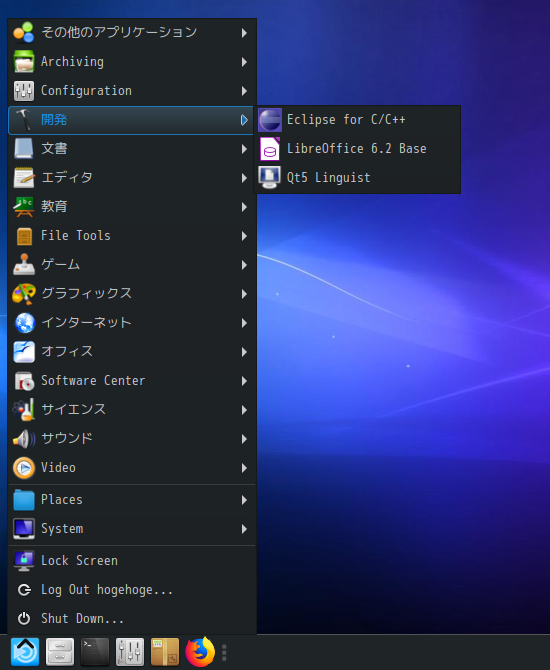Click the Shut Down power icon
This screenshot has width=550, height=670.
click(24, 618)
